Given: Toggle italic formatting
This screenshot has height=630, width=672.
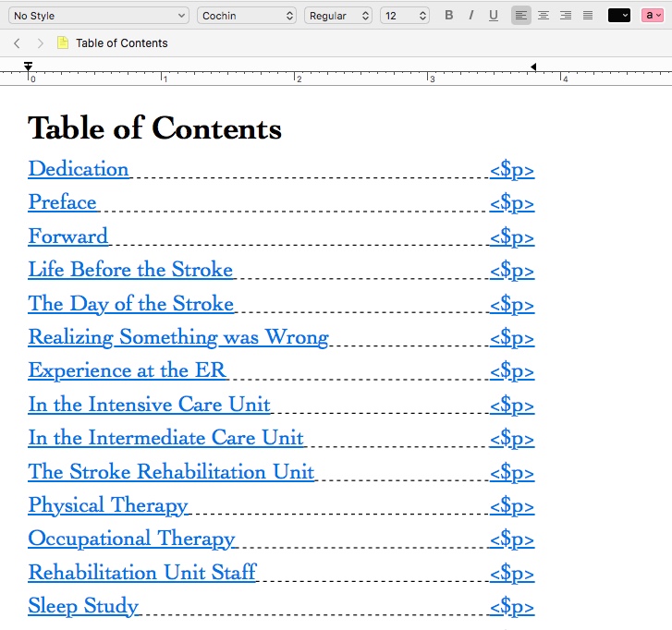Looking at the screenshot, I should 471,16.
